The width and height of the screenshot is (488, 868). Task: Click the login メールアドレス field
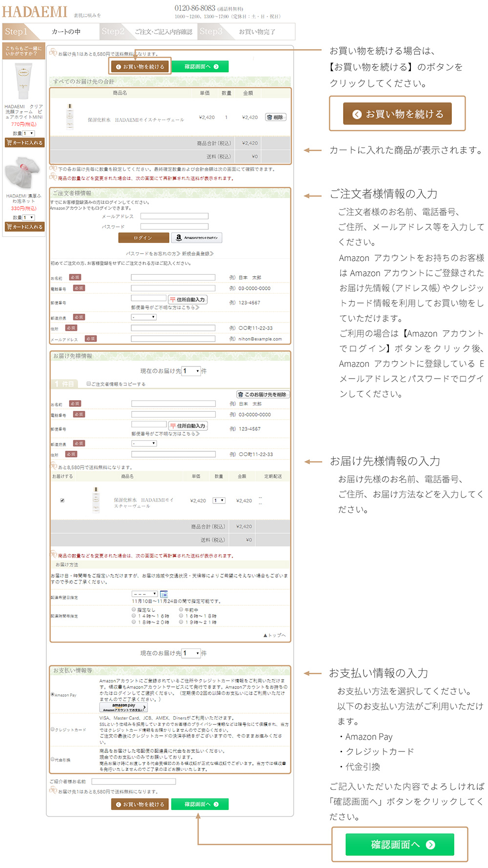174,216
